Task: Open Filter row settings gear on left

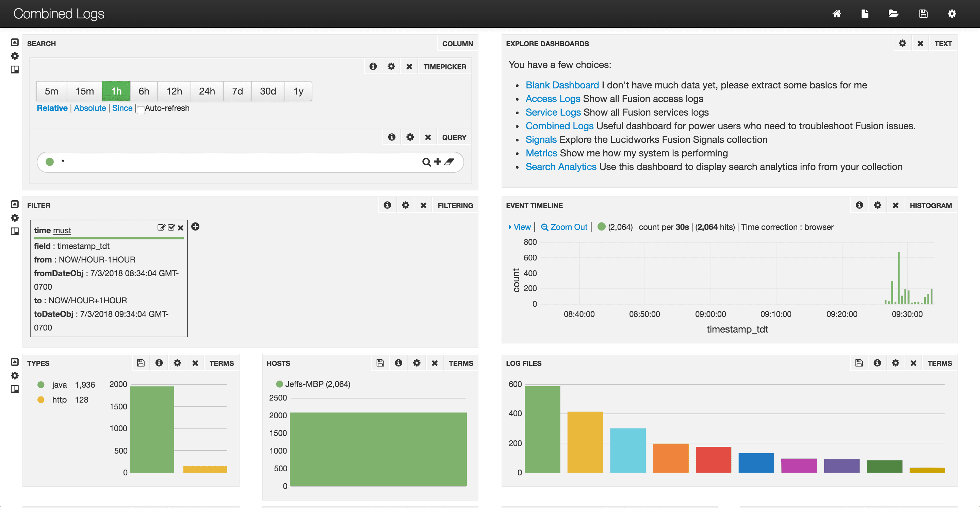Action: (14, 218)
